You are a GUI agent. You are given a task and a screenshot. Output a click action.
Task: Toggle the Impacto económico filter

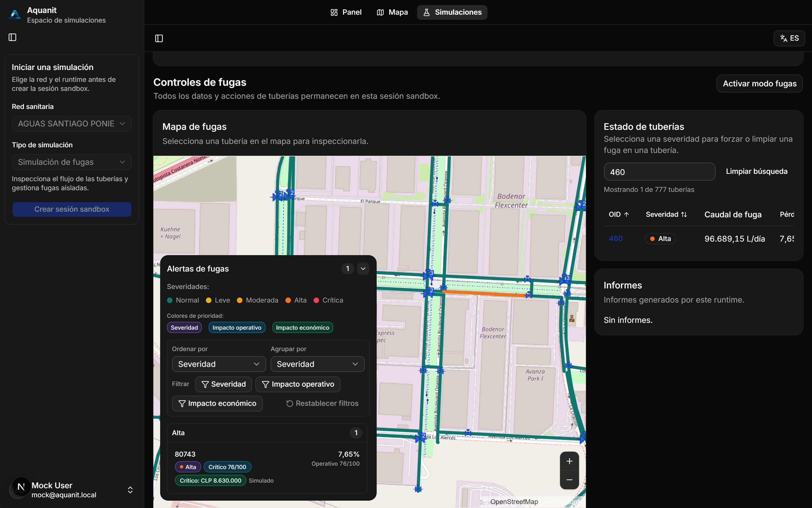tap(217, 404)
